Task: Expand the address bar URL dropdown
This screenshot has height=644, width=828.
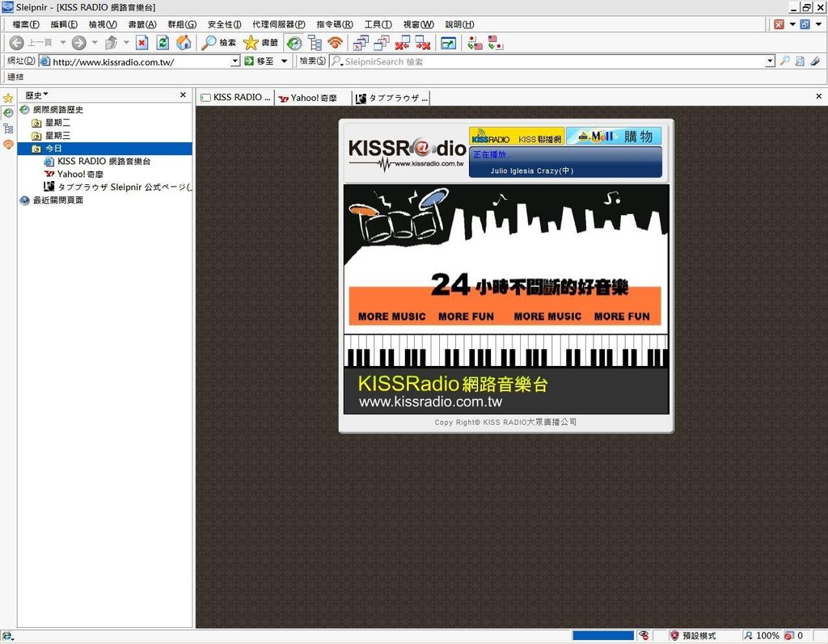Action: 235,61
